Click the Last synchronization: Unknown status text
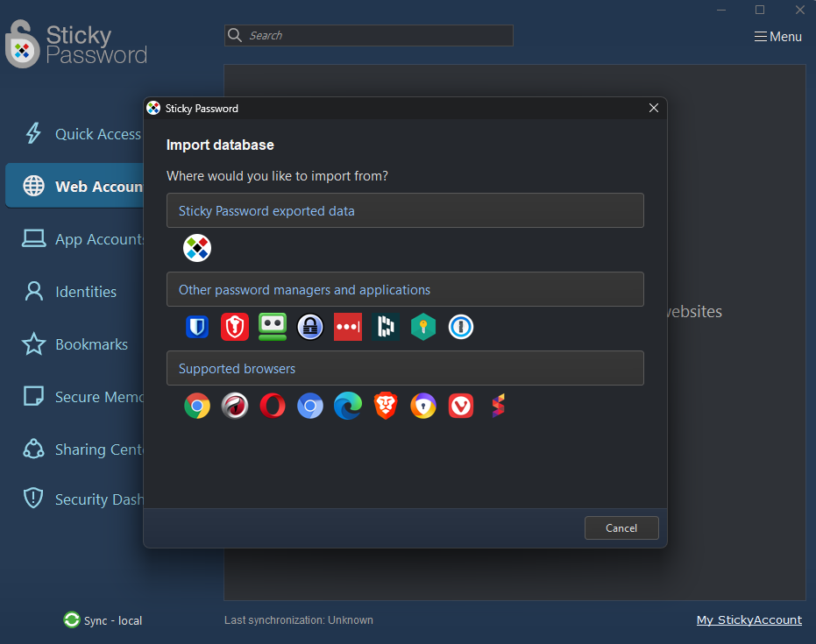The image size is (816, 644). pyautogui.click(x=299, y=620)
